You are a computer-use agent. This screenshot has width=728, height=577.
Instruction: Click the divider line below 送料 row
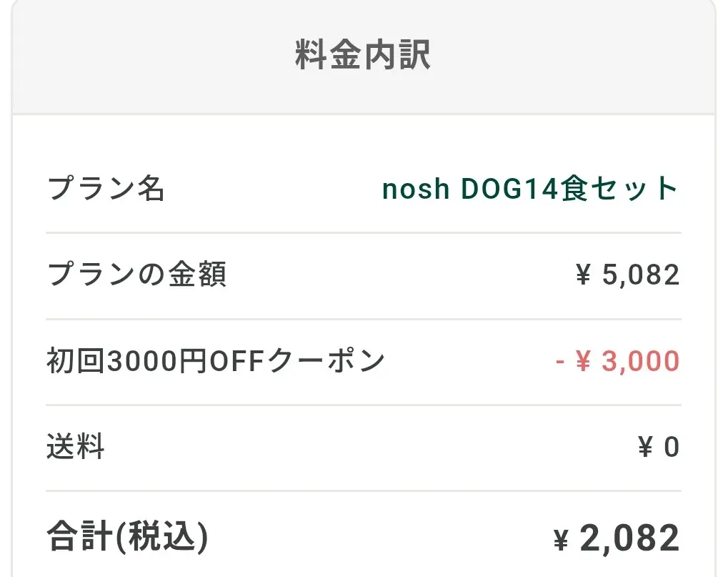tap(363, 491)
